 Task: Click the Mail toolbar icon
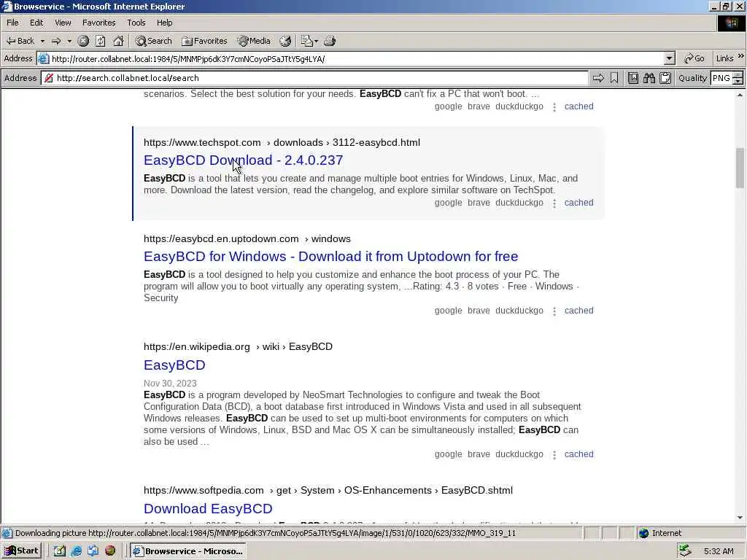pyautogui.click(x=307, y=41)
